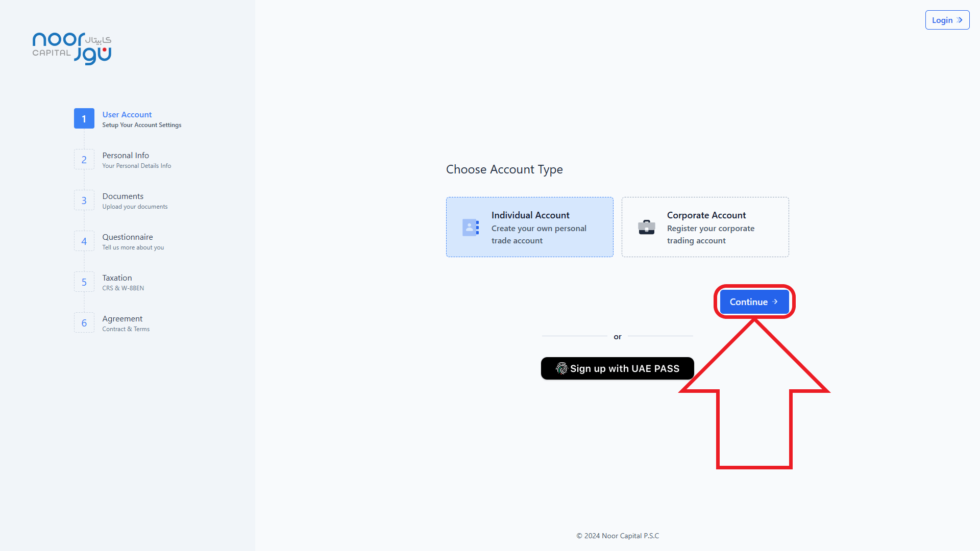The width and height of the screenshot is (980, 551).
Task: Click the 'or' separator label
Action: point(618,337)
